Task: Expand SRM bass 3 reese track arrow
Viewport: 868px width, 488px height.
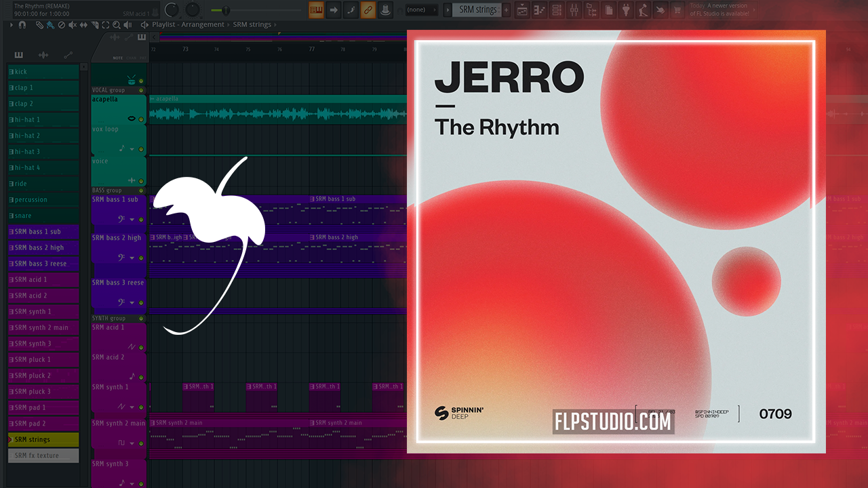Action: click(x=132, y=302)
